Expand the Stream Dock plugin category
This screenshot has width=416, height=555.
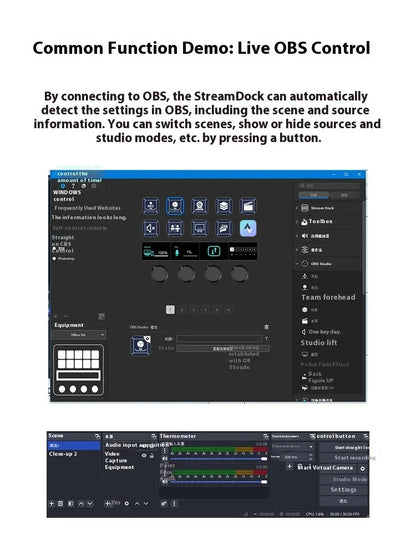[297, 208]
